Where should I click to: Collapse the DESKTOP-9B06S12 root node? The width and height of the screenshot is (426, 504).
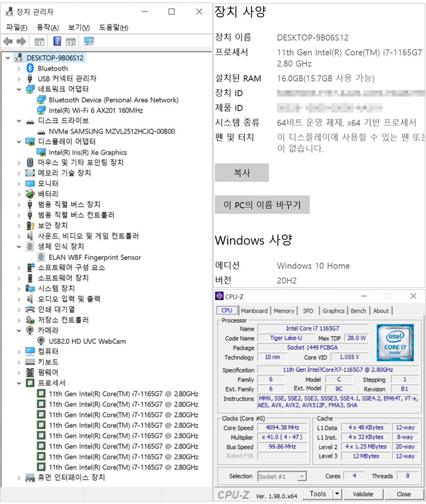coord(8,58)
